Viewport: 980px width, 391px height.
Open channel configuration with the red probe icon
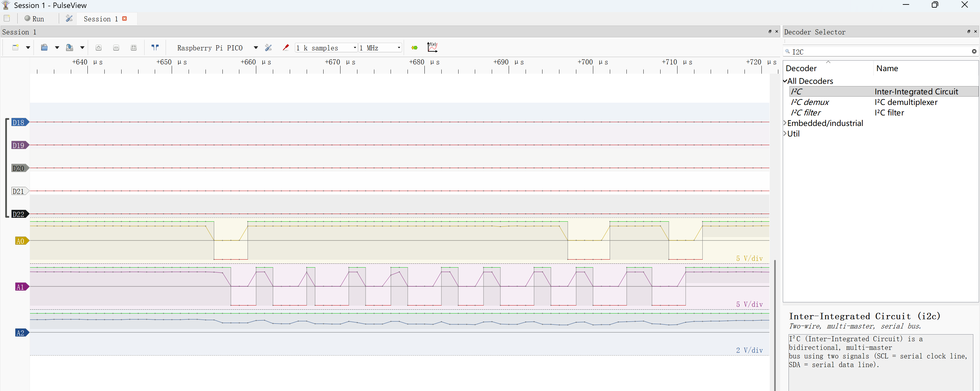(286, 48)
